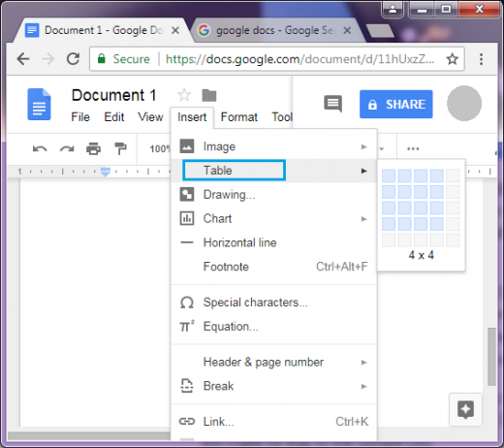Click the green Secure lock indicator

[x=124, y=59]
